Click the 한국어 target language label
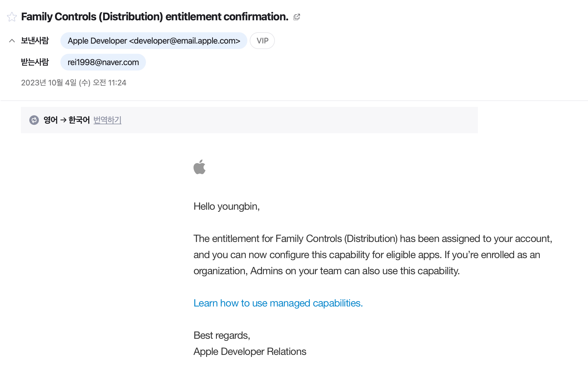 pyautogui.click(x=79, y=120)
